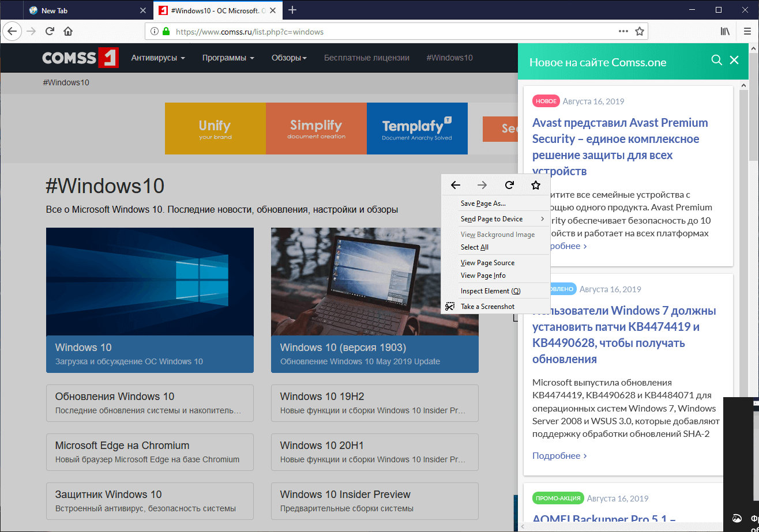Select View Page Source menu entry
This screenshot has height=532, width=759.
(x=487, y=263)
